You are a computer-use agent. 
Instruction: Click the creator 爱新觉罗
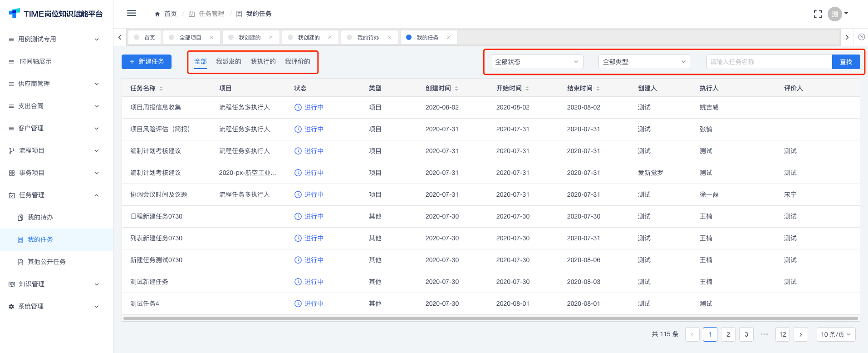tap(651, 173)
